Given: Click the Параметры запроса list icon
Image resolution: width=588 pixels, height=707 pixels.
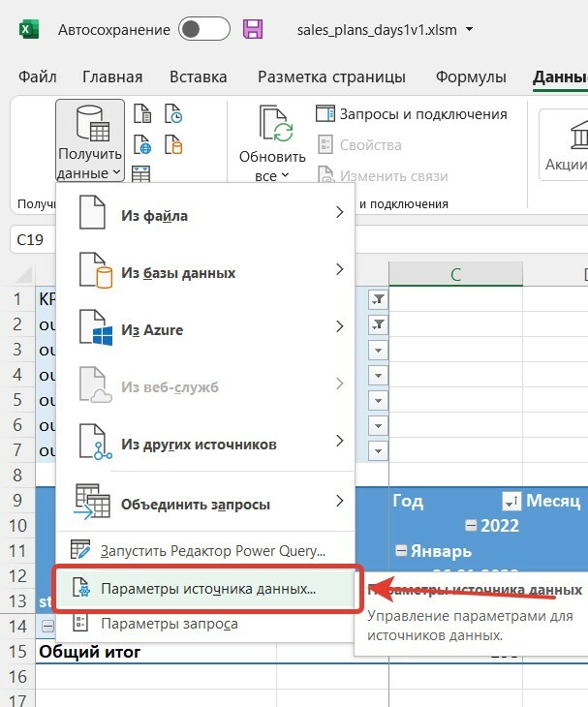Looking at the screenshot, I should 80,623.
